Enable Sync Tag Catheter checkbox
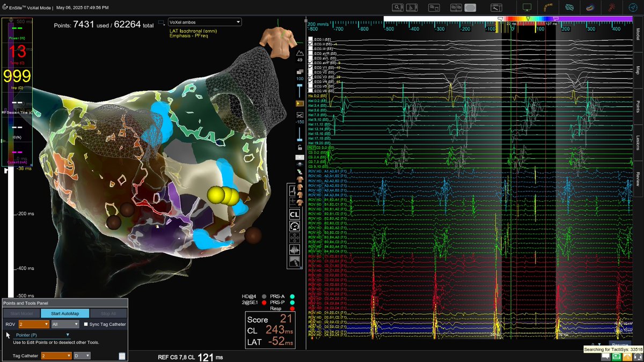This screenshot has height=362, width=644. pos(86,324)
